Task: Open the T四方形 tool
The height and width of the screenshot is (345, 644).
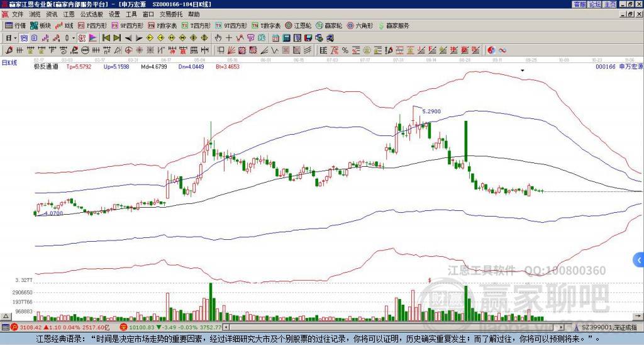Action: (x=196, y=25)
